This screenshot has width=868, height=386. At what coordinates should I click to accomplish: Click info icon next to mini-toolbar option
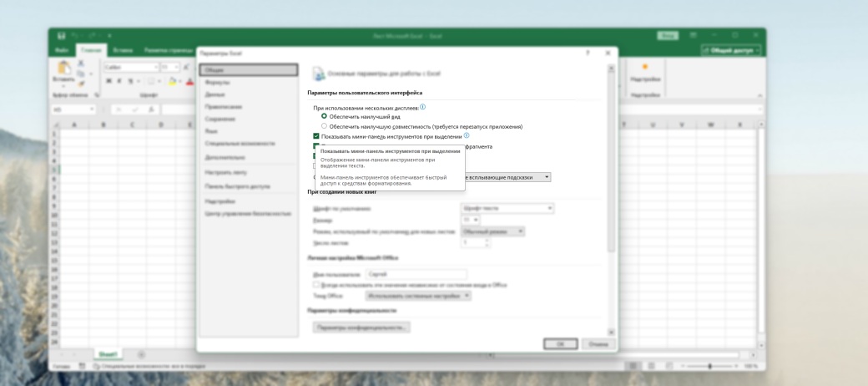click(467, 135)
